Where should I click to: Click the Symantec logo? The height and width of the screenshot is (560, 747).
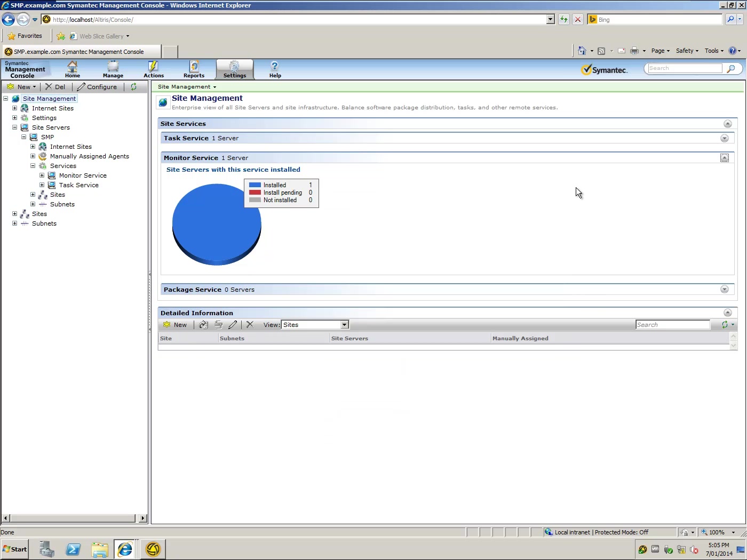(x=605, y=70)
